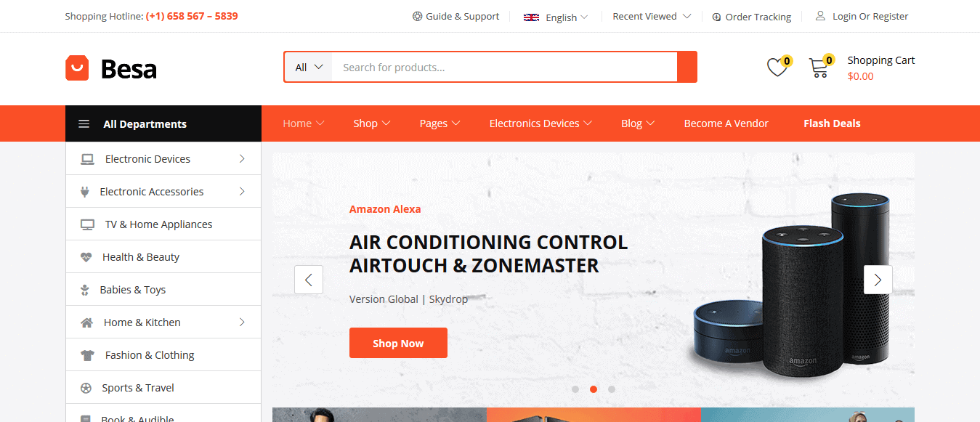Viewport: 980px width, 422px height.
Task: Click the Shop Now button
Action: pos(398,343)
